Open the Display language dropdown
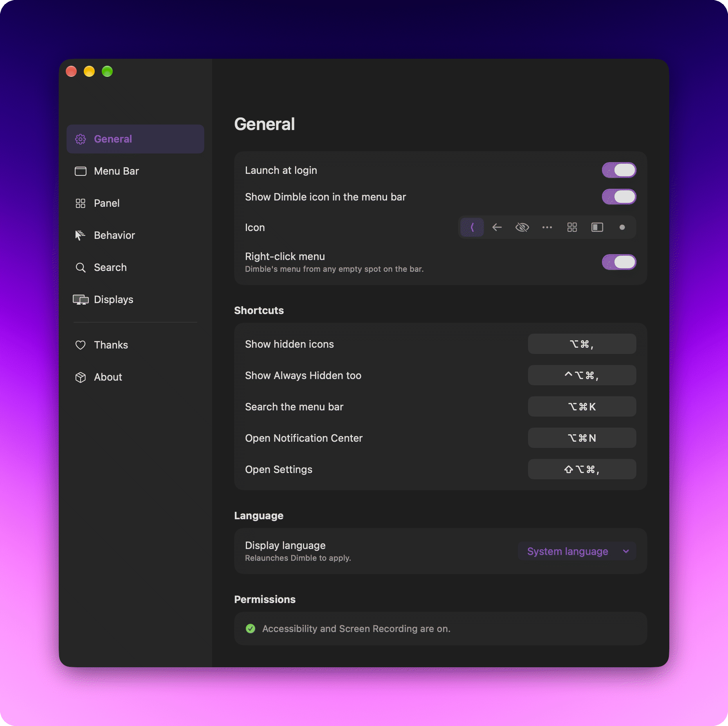The image size is (728, 726). [577, 551]
